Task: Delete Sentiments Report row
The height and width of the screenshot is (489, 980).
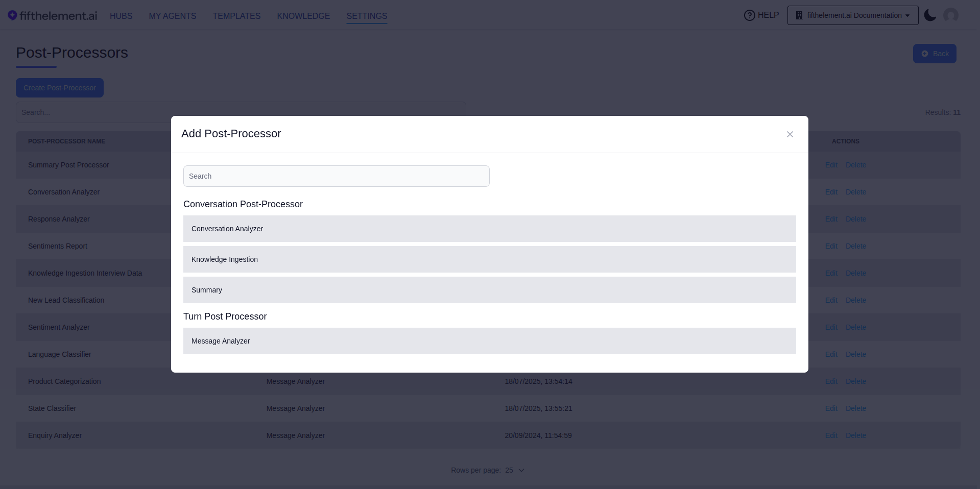Action: point(855,246)
